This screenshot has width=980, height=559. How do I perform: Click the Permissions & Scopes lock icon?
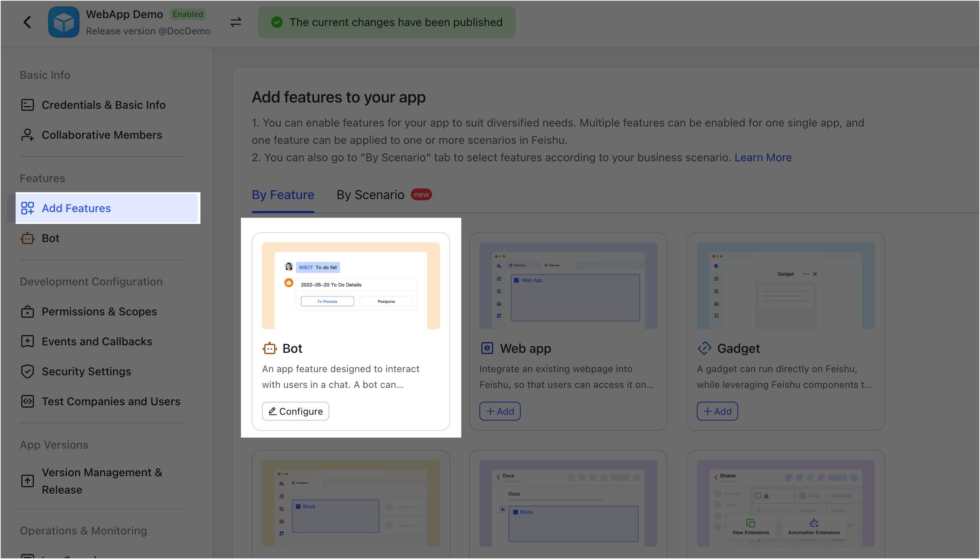[x=27, y=311]
